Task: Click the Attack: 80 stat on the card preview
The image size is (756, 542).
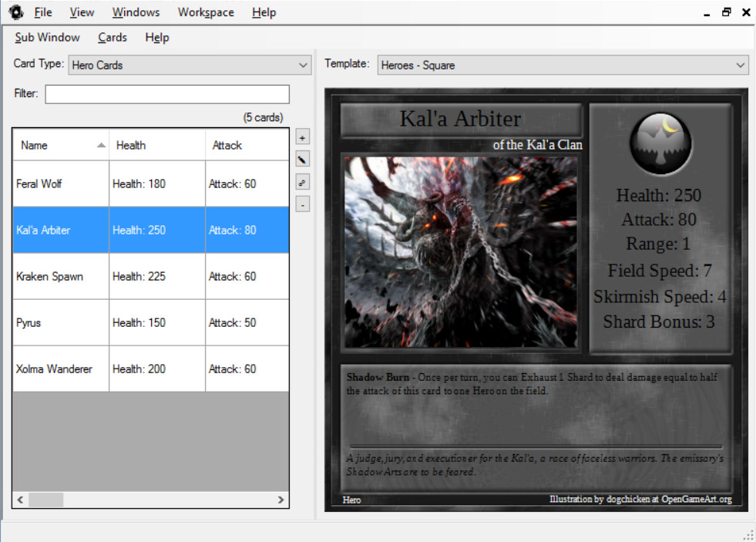Action: 659,220
